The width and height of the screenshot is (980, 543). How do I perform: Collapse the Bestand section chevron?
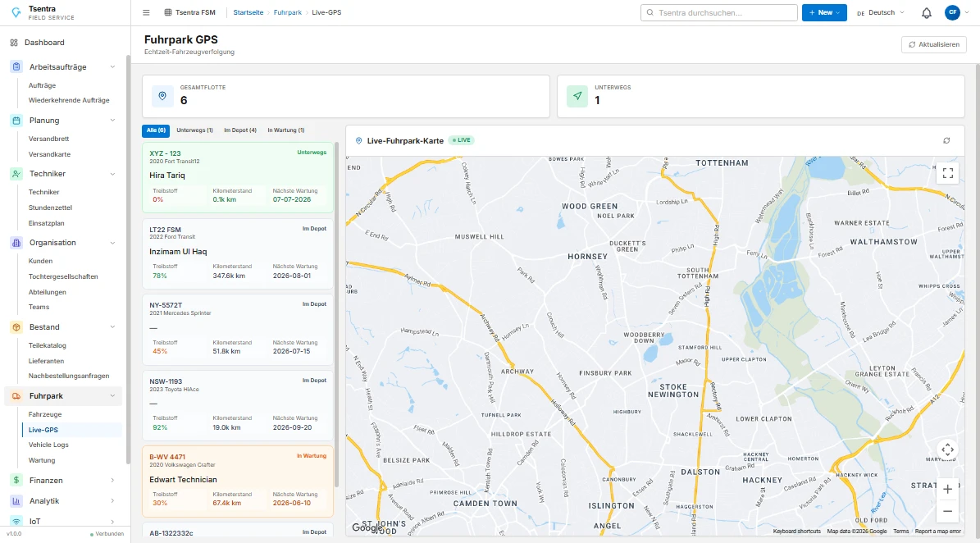[x=112, y=327]
